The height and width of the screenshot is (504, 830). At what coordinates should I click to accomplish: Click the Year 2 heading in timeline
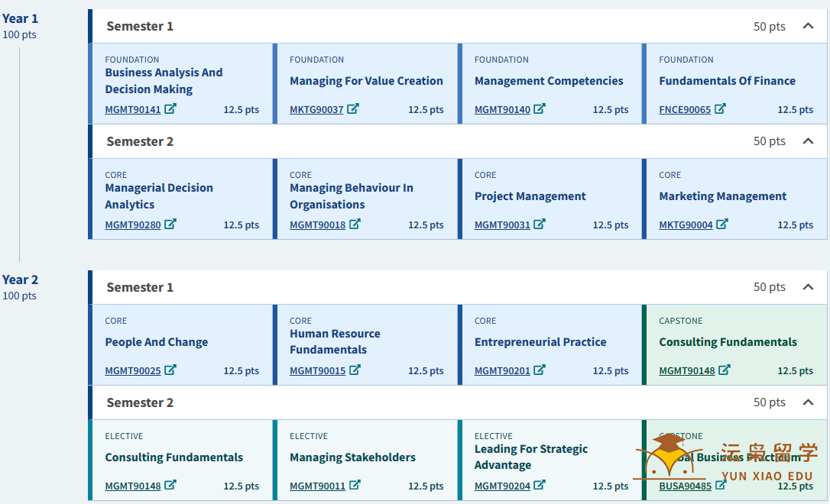20,279
